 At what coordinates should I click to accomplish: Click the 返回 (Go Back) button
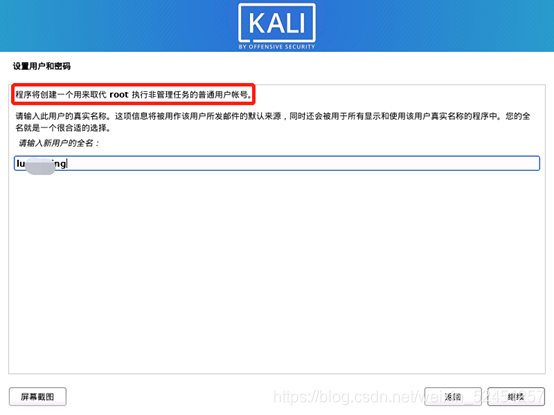point(453,397)
